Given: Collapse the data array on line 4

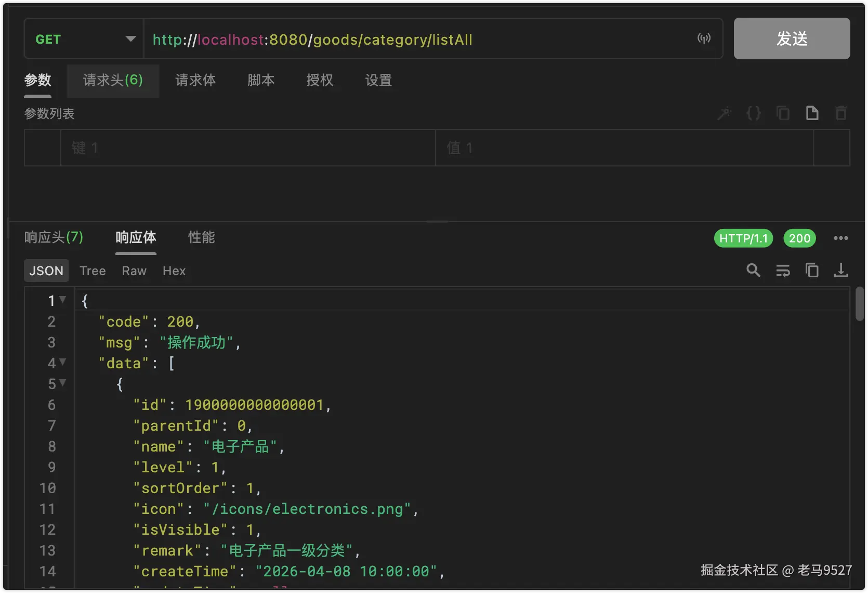Looking at the screenshot, I should (63, 363).
